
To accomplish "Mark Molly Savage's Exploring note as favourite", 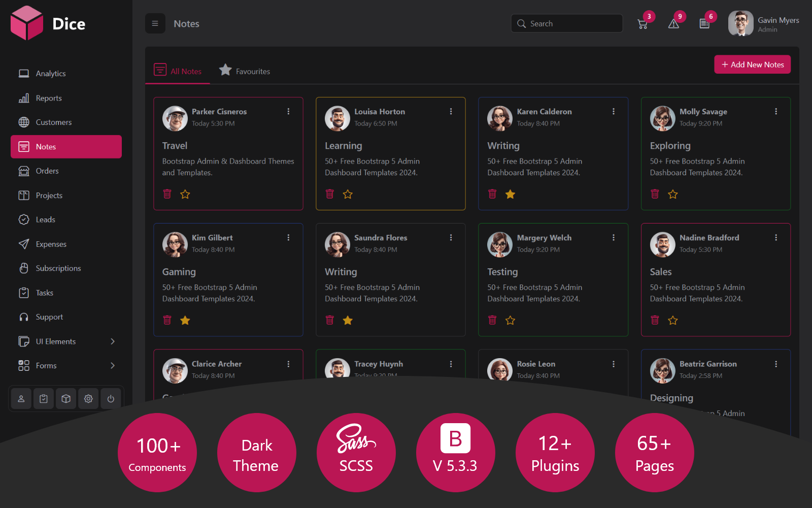I will pos(672,194).
